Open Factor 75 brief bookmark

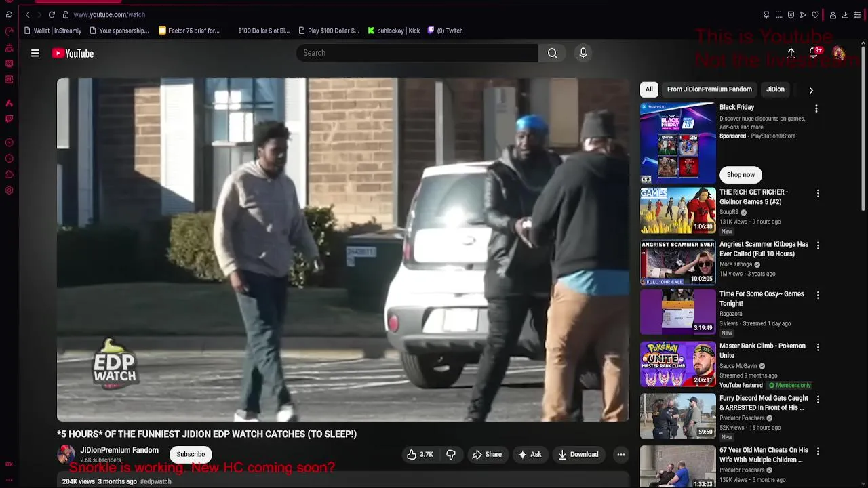pos(189,30)
